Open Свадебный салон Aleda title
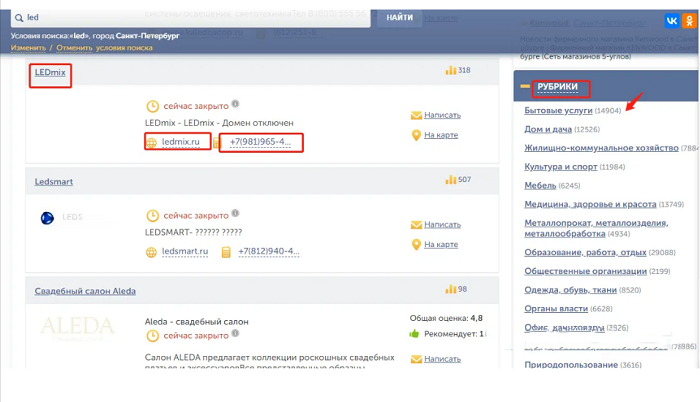 coord(85,291)
